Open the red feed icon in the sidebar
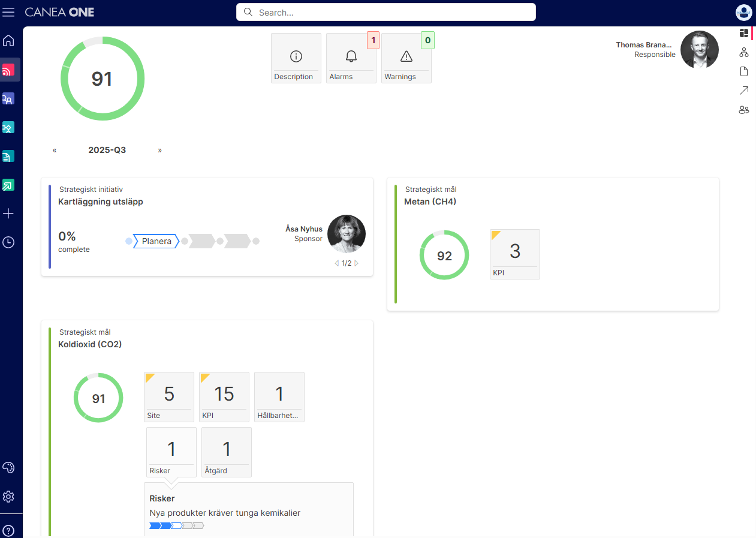Image resolution: width=756 pixels, height=538 pixels. click(8, 70)
